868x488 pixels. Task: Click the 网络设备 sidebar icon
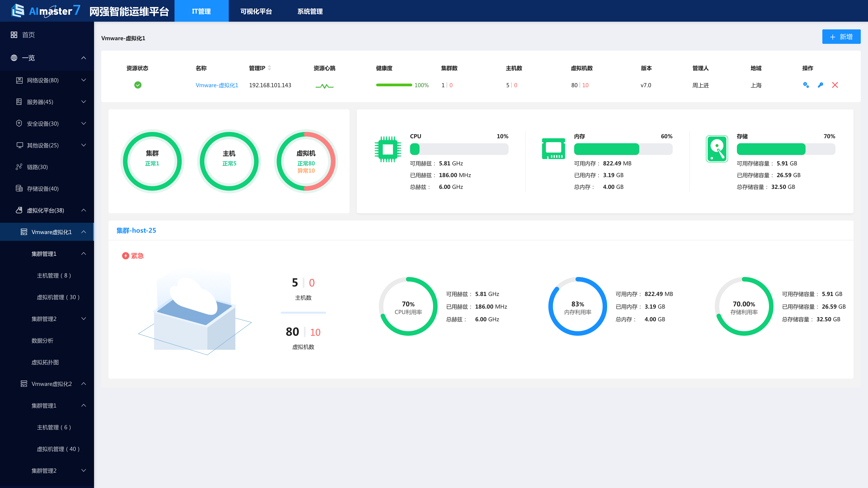pos(19,80)
